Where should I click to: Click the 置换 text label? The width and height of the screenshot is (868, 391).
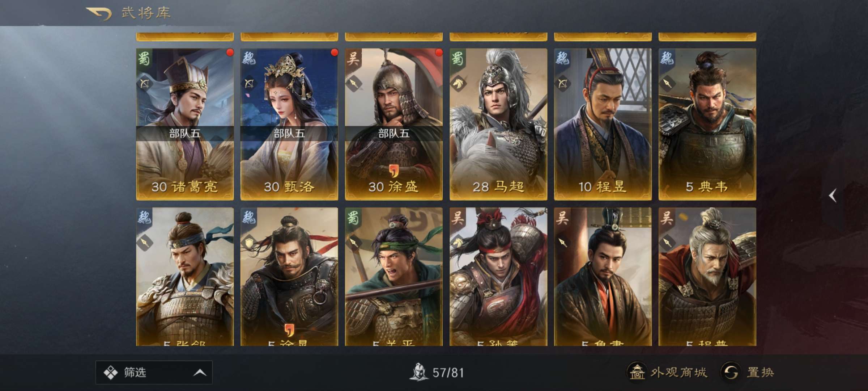point(760,372)
